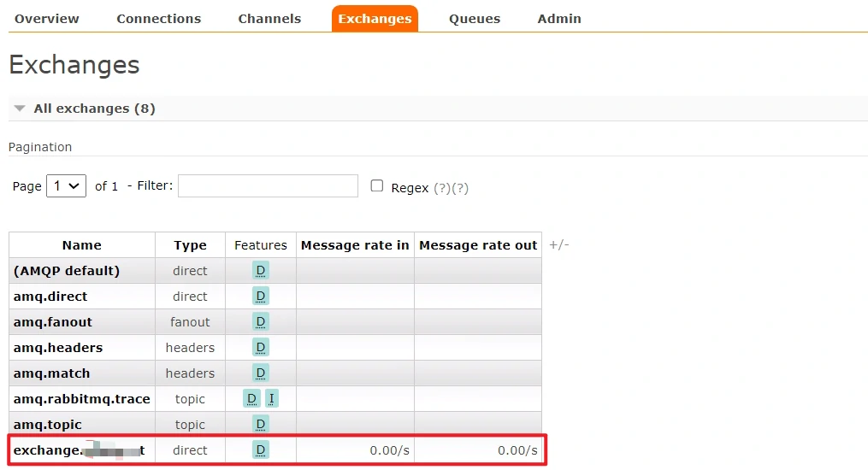Click the first Regex help question mark

click(x=442, y=188)
